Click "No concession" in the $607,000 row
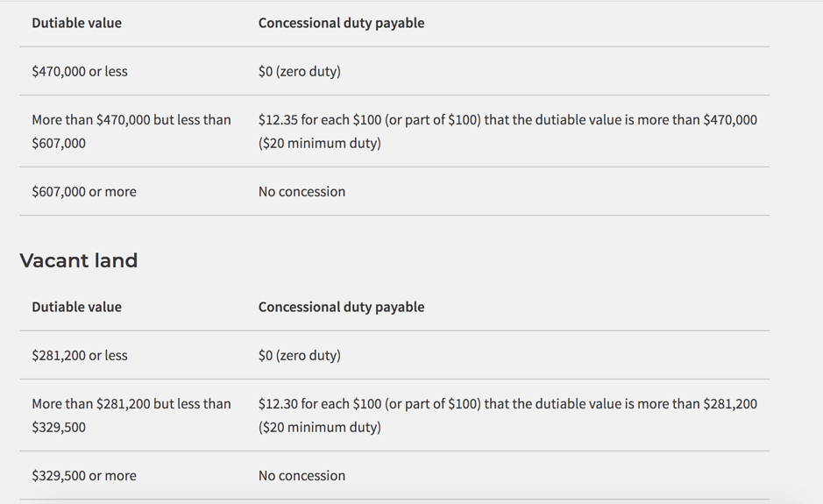 tap(302, 191)
